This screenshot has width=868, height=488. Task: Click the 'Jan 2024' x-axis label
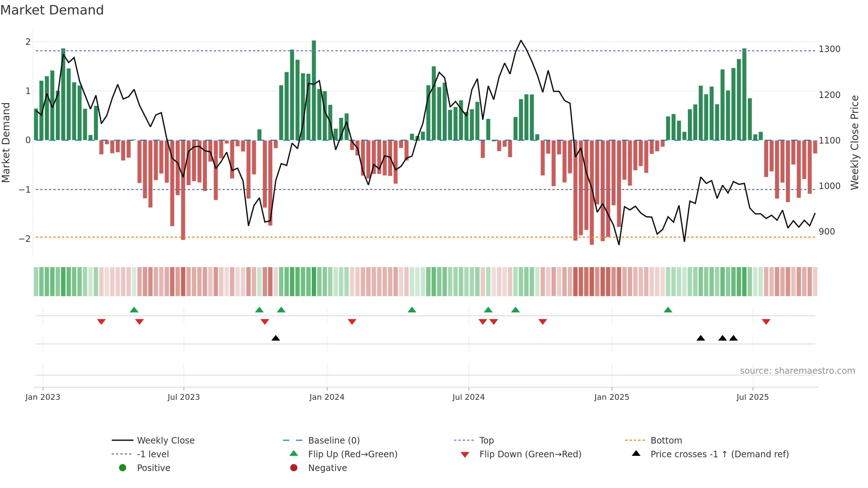tap(327, 397)
